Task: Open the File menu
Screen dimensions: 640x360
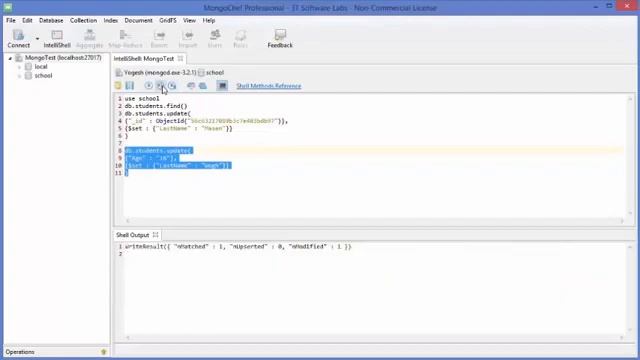Action: point(11,20)
